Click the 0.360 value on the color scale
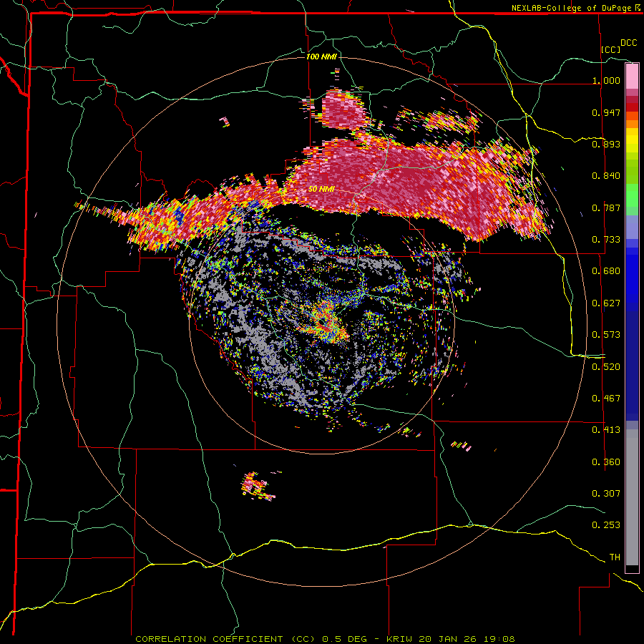The height and width of the screenshot is (644, 644). 606,462
